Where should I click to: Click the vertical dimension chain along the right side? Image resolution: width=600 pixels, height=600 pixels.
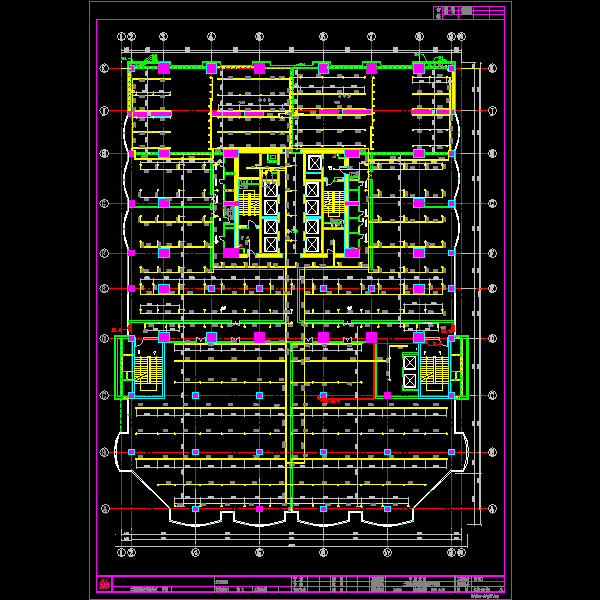pos(476,293)
